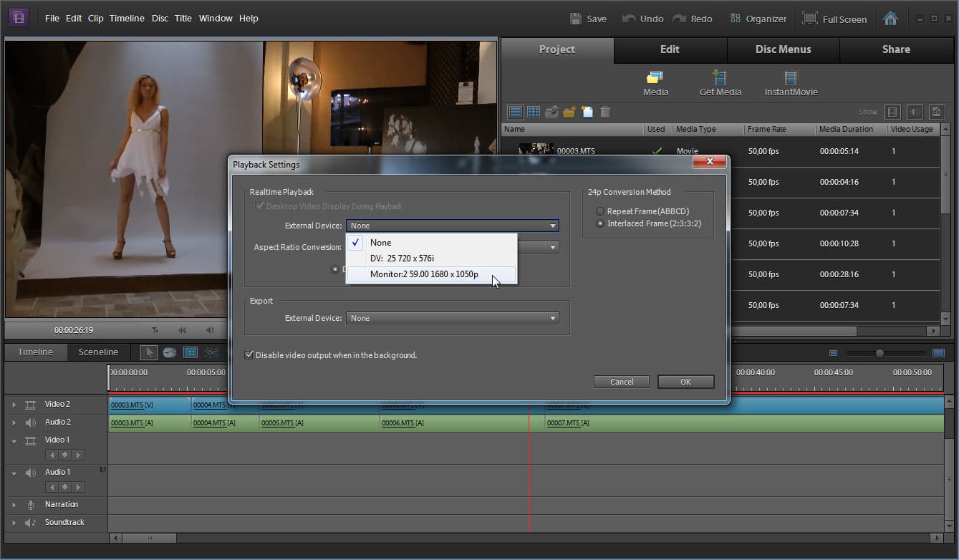Select Interlaced Frame (2:3:3:2) option
The height and width of the screenshot is (560, 959).
(600, 223)
